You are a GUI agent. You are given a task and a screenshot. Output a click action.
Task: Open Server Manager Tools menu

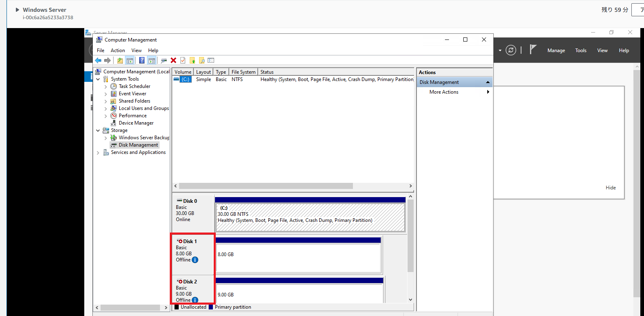(581, 50)
